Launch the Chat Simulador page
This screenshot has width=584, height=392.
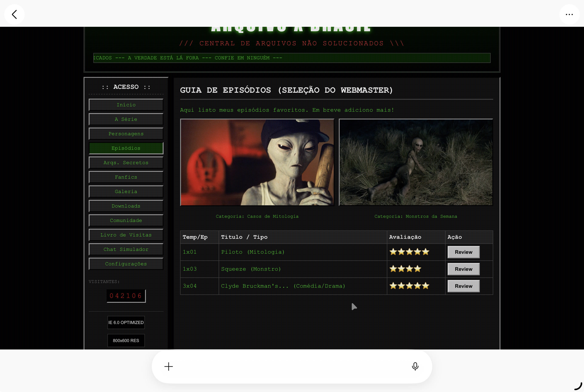click(x=126, y=249)
